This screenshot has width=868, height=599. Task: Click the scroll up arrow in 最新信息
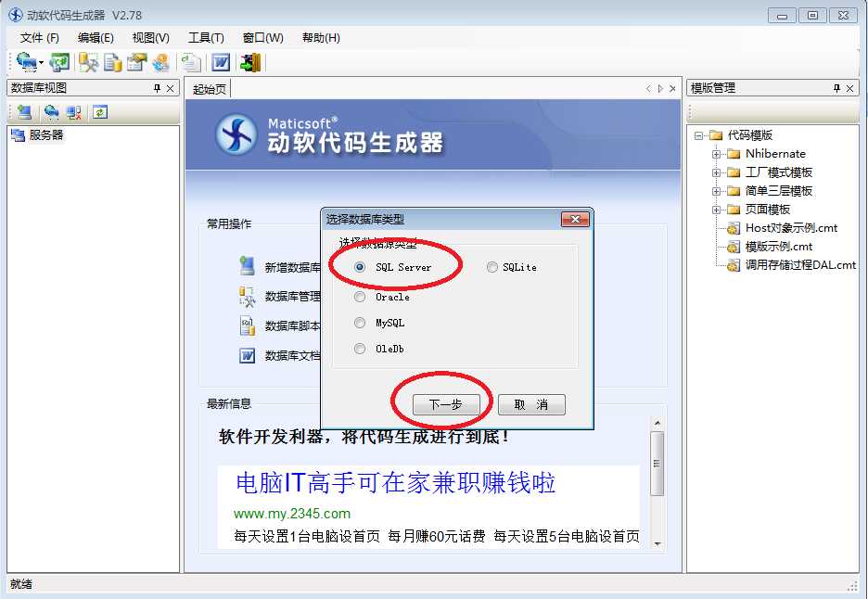657,424
